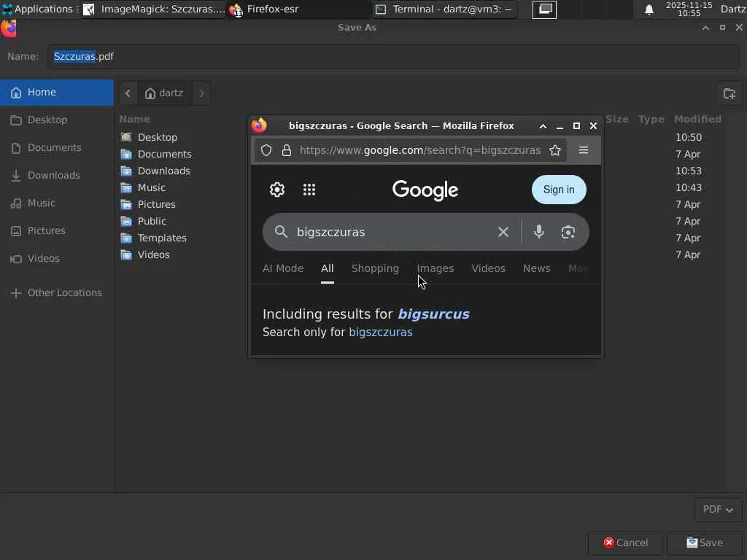The height and width of the screenshot is (560, 747).
Task: Click the bigsurcus suggested results link
Action: tap(433, 314)
